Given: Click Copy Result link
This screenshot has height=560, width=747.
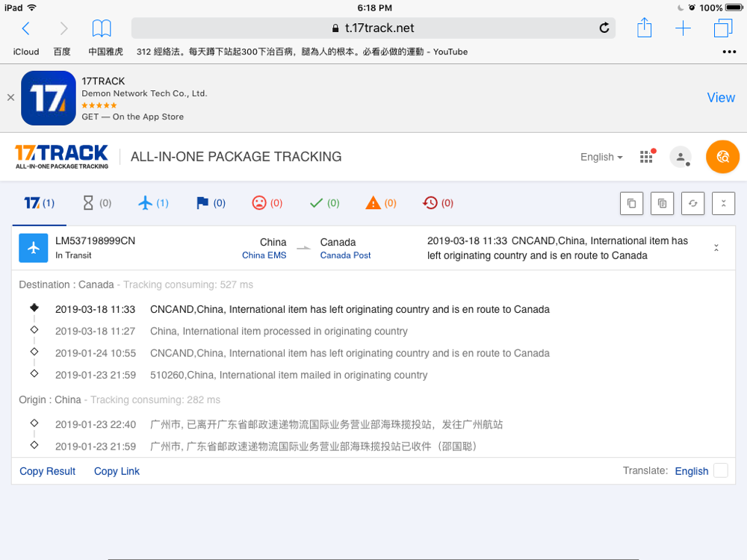Looking at the screenshot, I should 48,471.
